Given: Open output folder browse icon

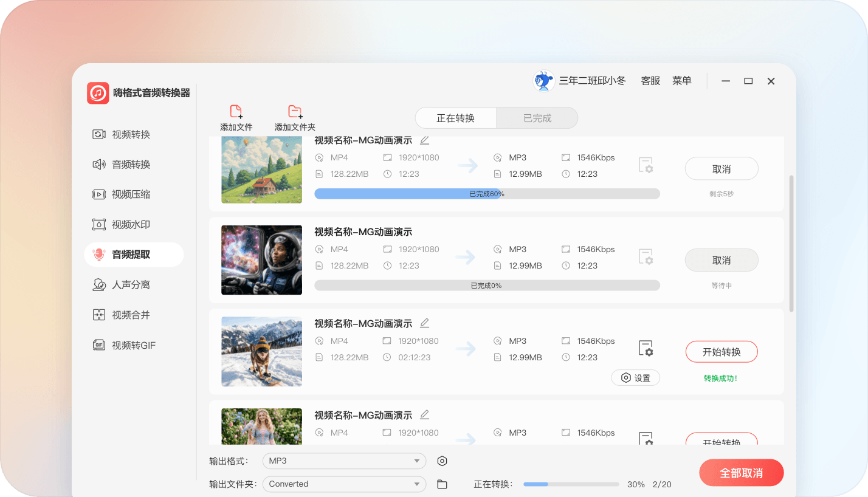Looking at the screenshot, I should pyautogui.click(x=443, y=484).
